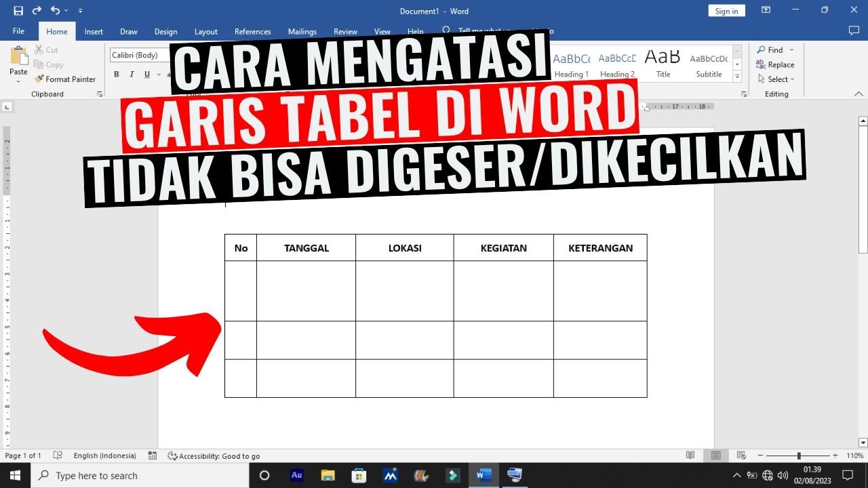This screenshot has height=488, width=868.
Task: Click the Replace button
Action: coord(774,64)
